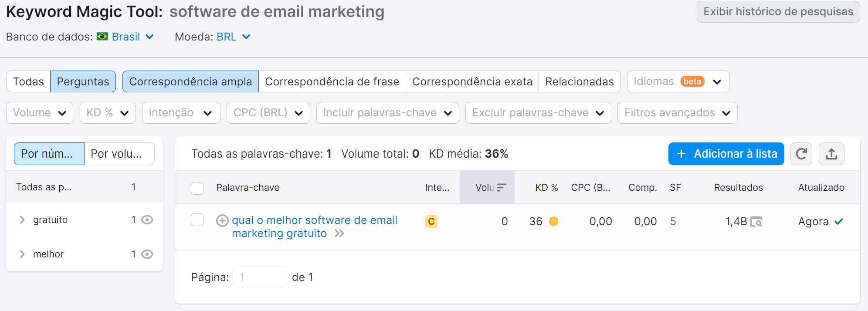Click inside the Página number field
This screenshot has width=868, height=311.
258,277
